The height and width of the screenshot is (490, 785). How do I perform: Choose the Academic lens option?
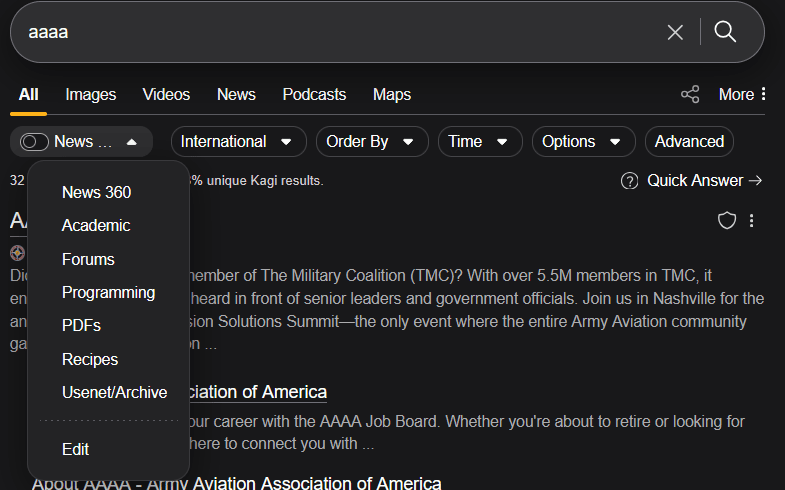96,226
